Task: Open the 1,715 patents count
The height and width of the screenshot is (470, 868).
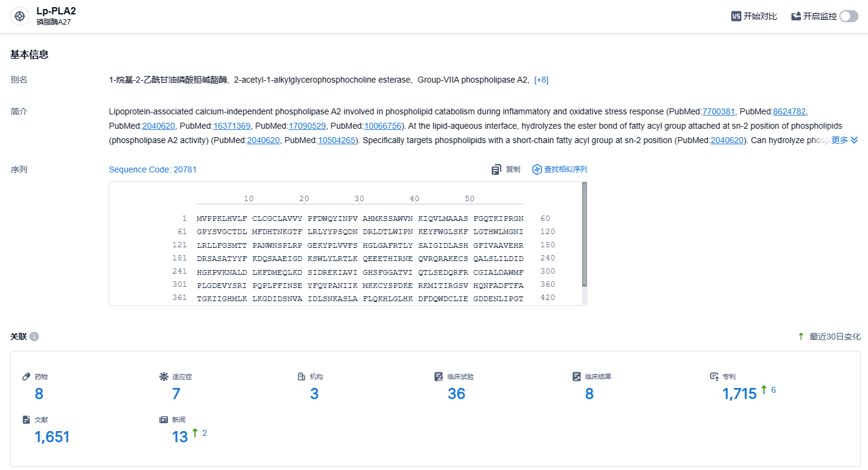Action: [739, 393]
